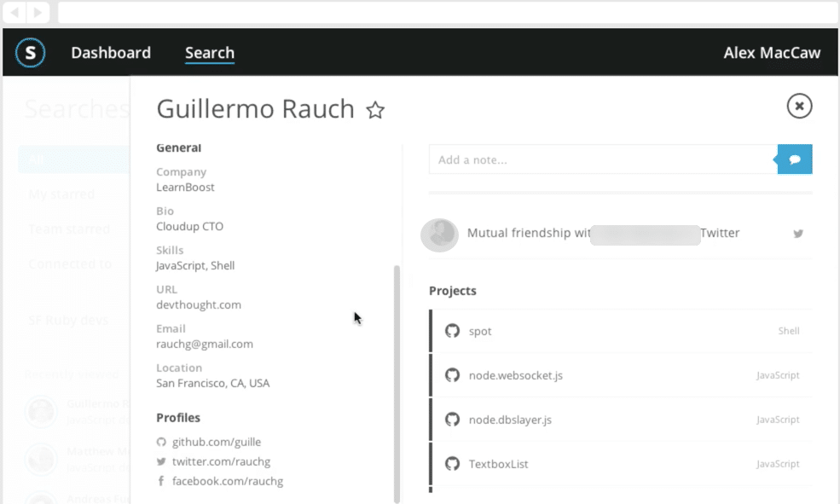This screenshot has height=504, width=840.
Task: Open the twitter.com/rauchg profile link
Action: click(221, 461)
